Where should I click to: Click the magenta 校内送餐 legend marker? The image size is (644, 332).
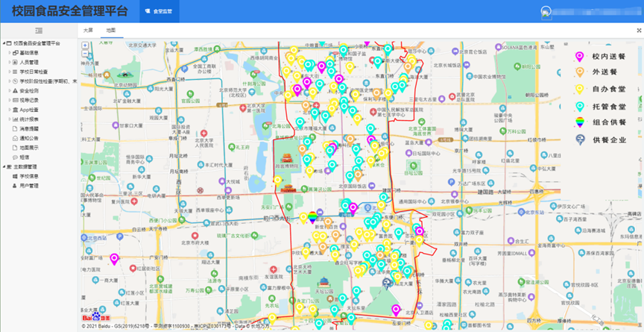tap(578, 56)
